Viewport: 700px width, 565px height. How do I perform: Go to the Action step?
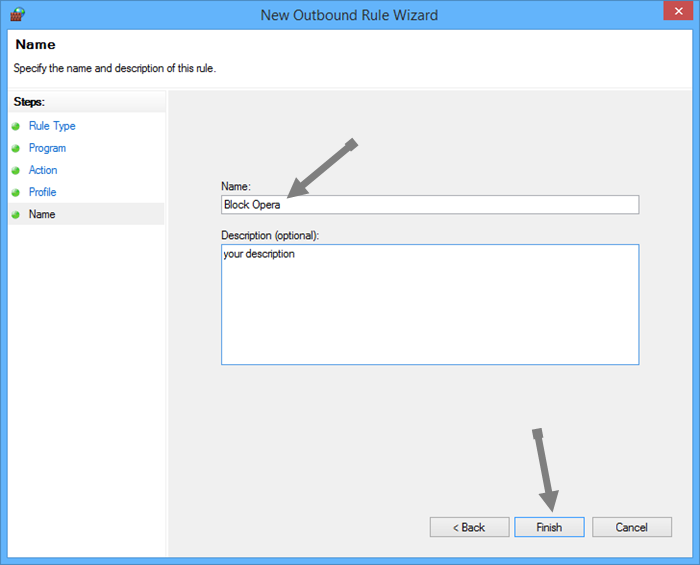tap(43, 170)
